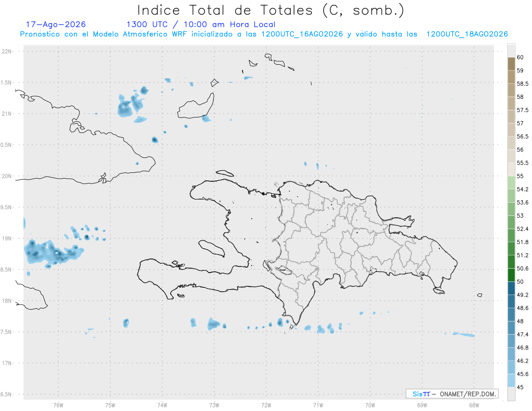This screenshot has width=532, height=411.
Task: Click the 'ONAMET/REP.DOM.' credit label
Action: tap(468, 394)
